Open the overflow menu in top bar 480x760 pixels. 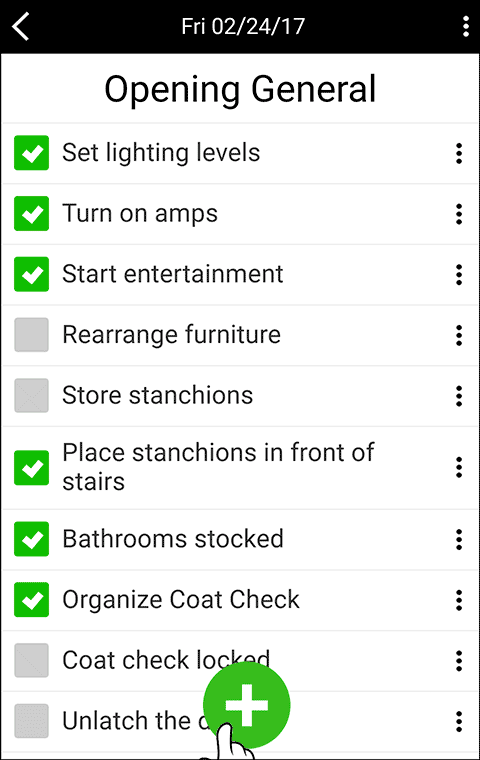coord(465,26)
